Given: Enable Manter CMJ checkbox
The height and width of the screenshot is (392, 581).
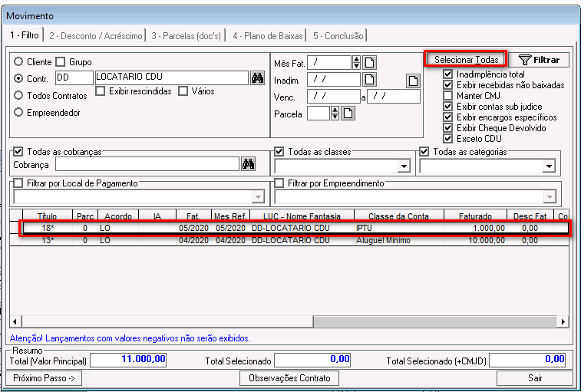Looking at the screenshot, I should coord(448,96).
